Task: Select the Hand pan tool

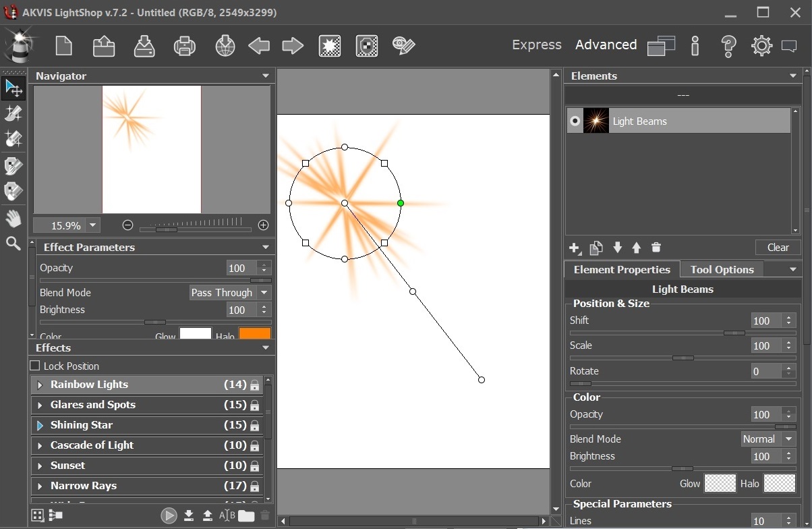Action: tap(13, 219)
